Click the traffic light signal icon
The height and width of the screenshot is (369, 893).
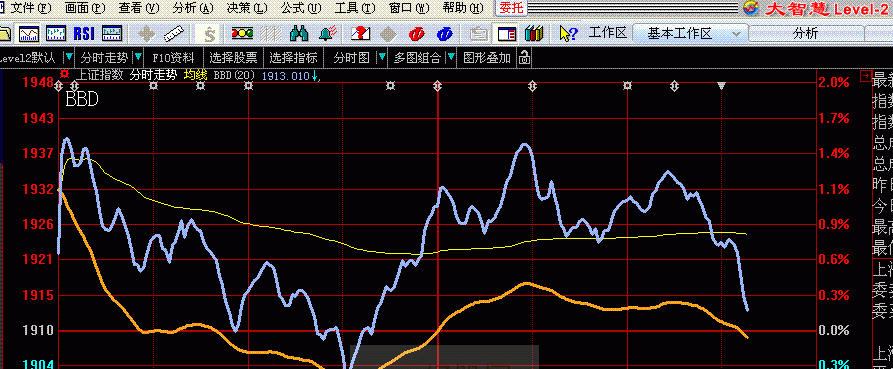click(x=242, y=34)
